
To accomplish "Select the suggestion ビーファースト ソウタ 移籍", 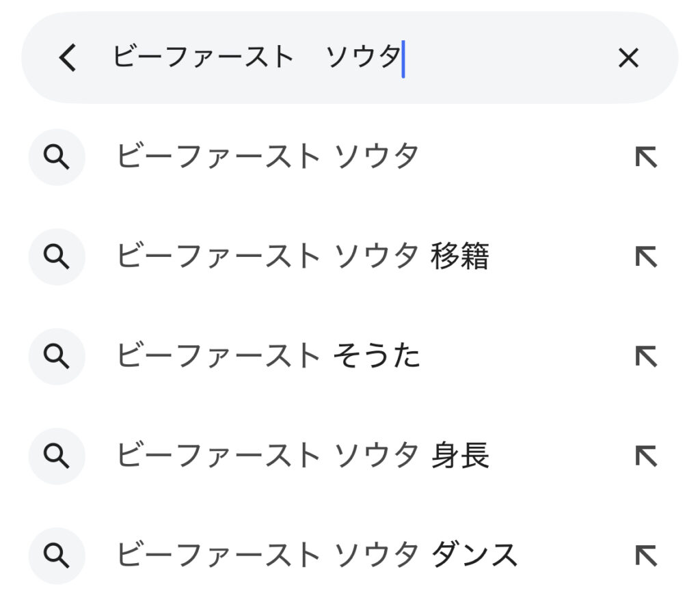I will tap(302, 257).
